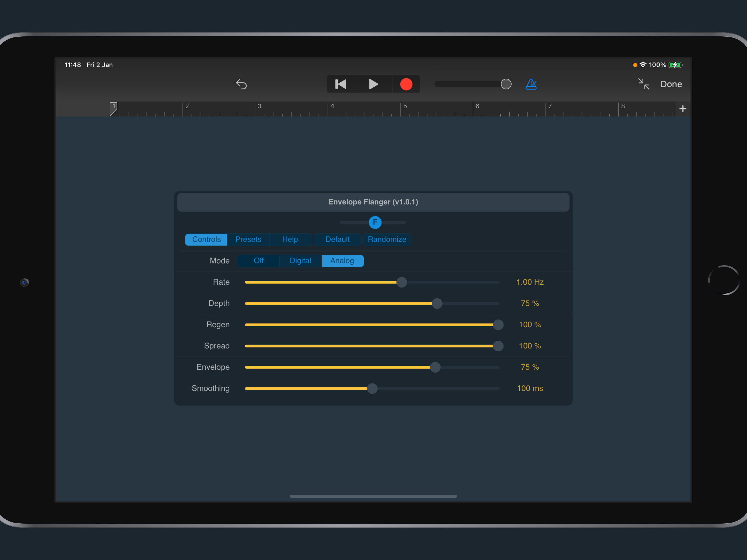This screenshot has height=560, width=747.
Task: Go to beginning with the rewind button
Action: point(341,84)
